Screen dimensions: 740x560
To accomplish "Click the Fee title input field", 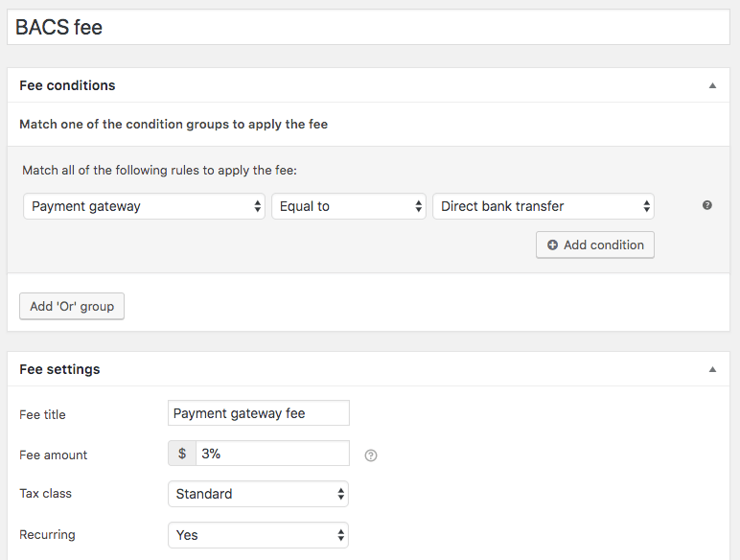I will pos(259,413).
